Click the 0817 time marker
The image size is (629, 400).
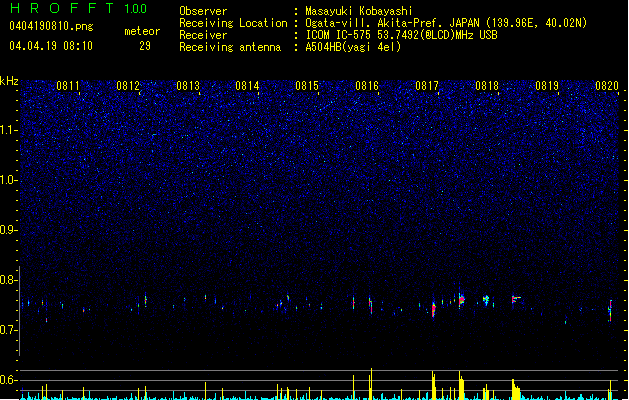pos(427,86)
